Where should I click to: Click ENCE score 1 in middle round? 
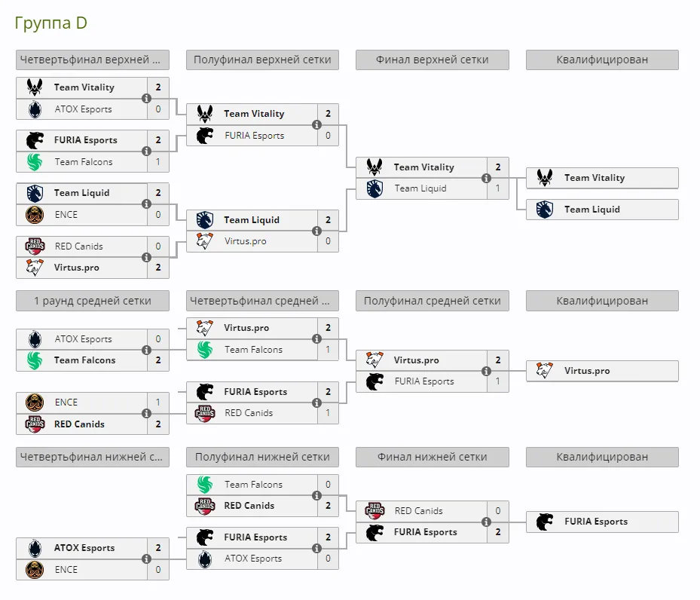(x=158, y=403)
